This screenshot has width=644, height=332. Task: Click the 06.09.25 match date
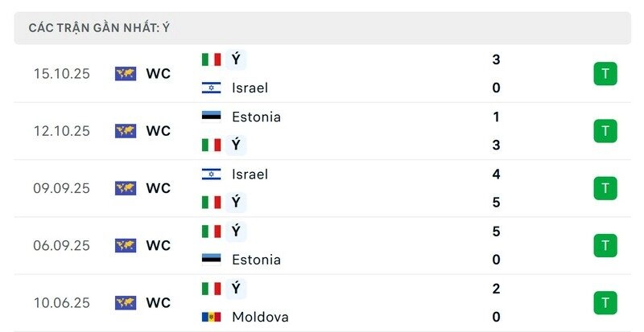click(x=61, y=245)
